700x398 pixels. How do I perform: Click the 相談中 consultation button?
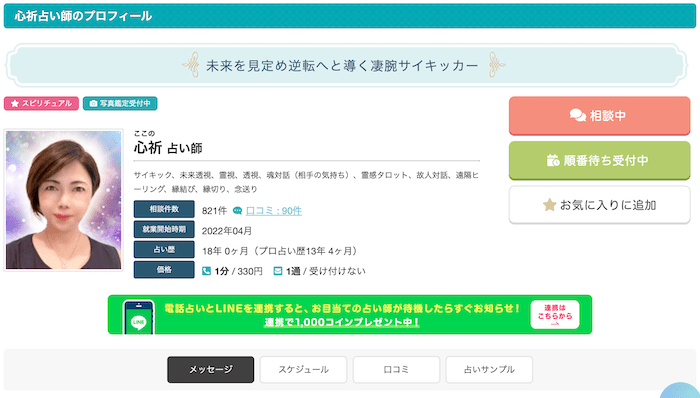click(600, 116)
